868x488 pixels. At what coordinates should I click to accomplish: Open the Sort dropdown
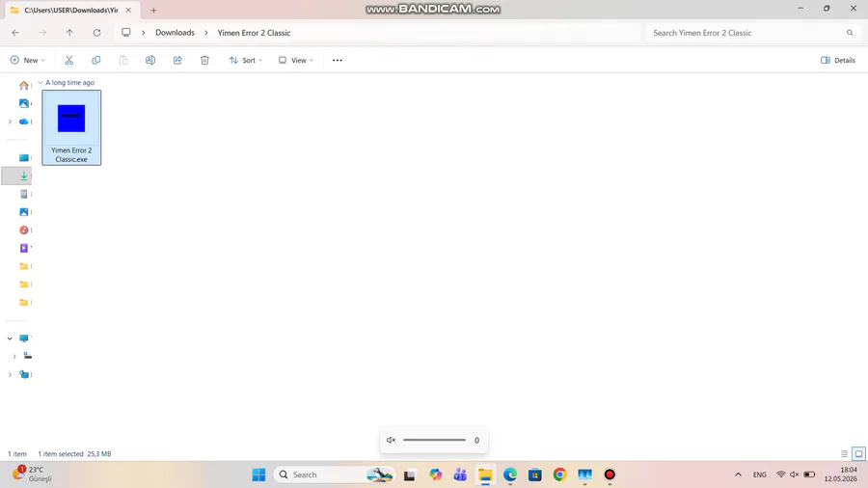[245, 60]
